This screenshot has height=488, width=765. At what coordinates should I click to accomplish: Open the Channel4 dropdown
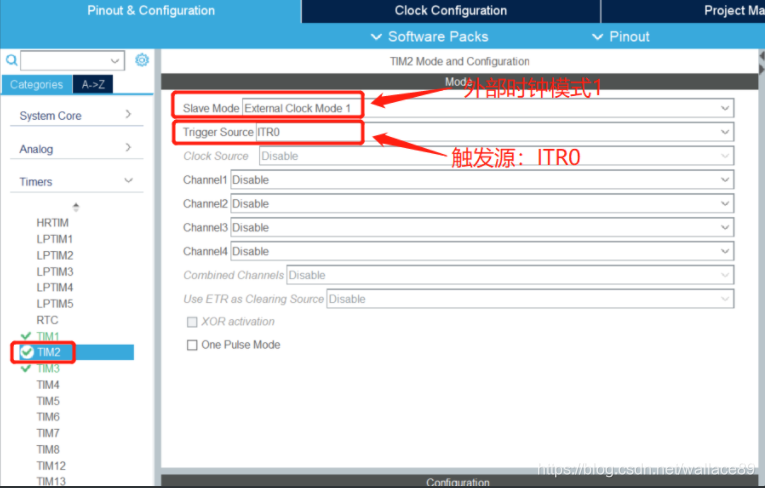pos(482,251)
